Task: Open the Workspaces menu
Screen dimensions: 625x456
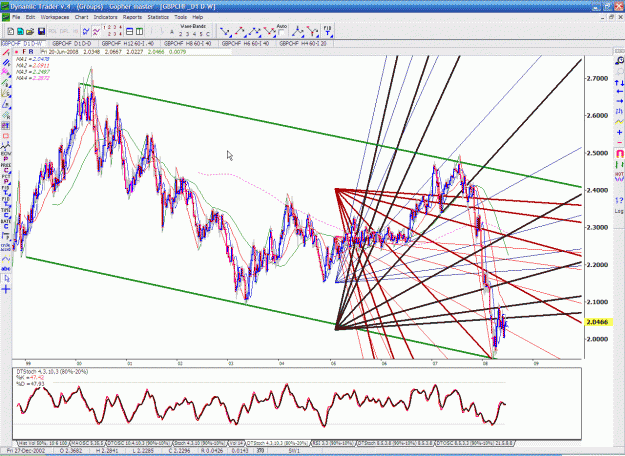Action: click(x=55, y=17)
